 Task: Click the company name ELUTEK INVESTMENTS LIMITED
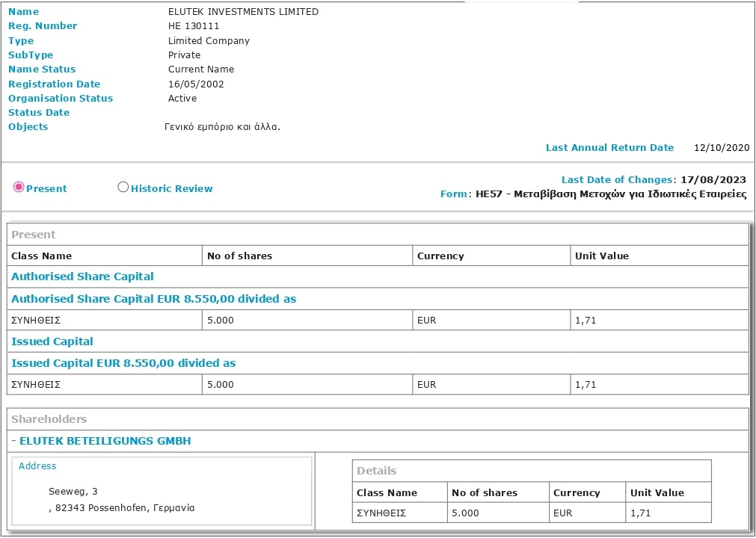click(243, 11)
